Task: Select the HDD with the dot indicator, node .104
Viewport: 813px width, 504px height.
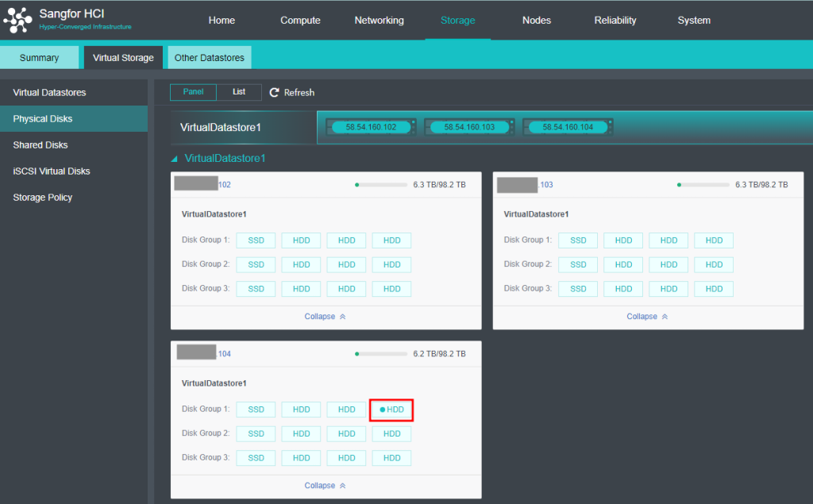Action: (x=391, y=410)
